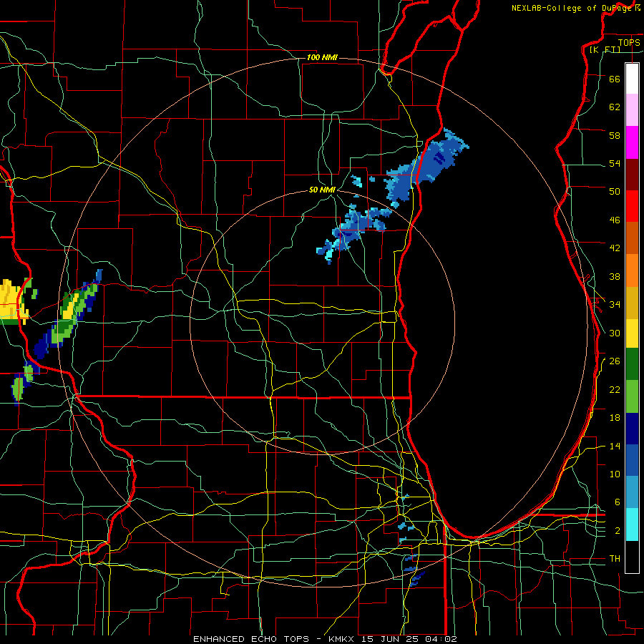644x644 pixels.
Task: Click the 2 legend value
Action: 617,530
